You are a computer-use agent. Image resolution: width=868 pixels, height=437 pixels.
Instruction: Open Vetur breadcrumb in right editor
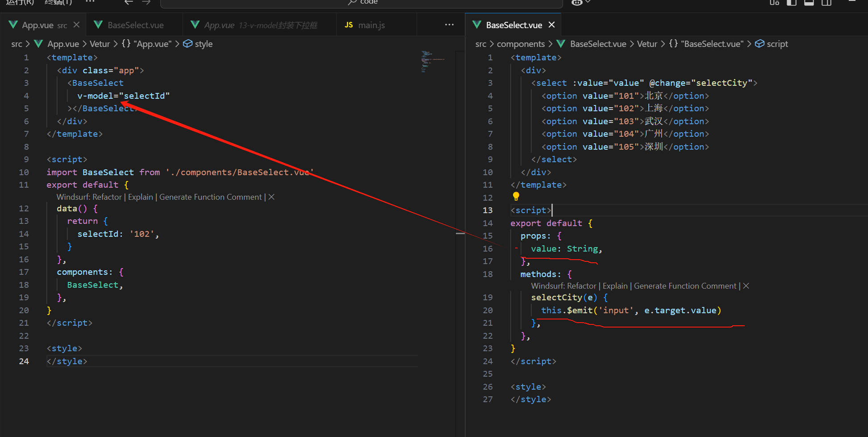(647, 44)
